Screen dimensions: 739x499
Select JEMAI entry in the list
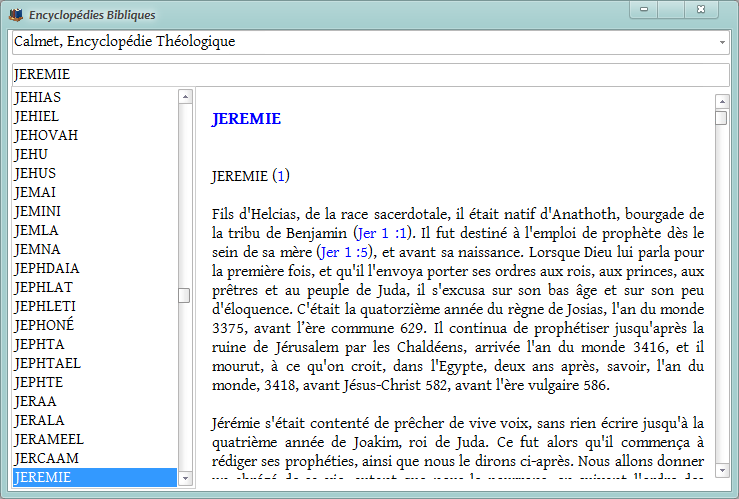95,192
